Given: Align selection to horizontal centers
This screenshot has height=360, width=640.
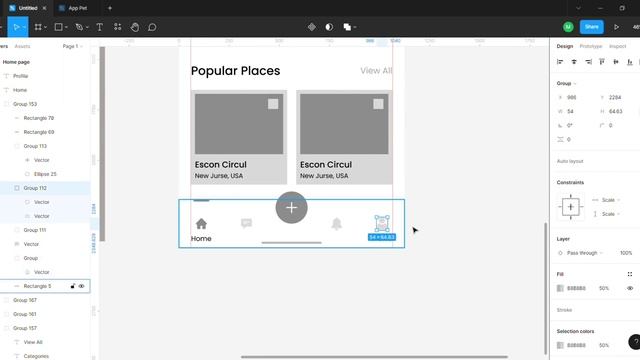Looking at the screenshot, I should click(x=574, y=62).
